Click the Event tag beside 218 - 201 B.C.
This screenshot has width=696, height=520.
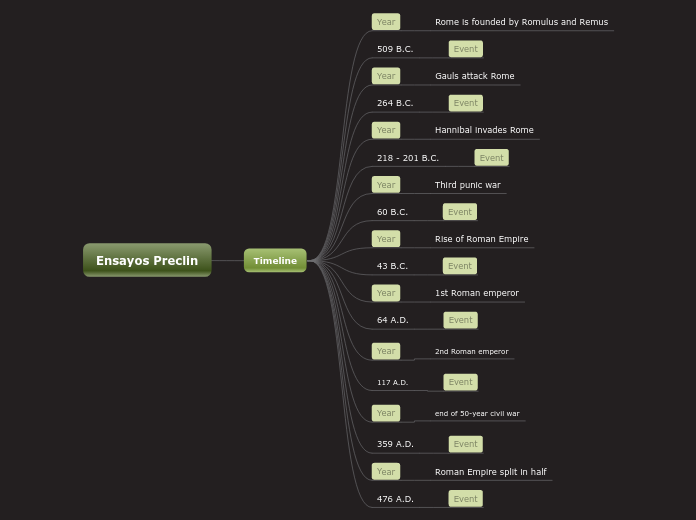(491, 158)
